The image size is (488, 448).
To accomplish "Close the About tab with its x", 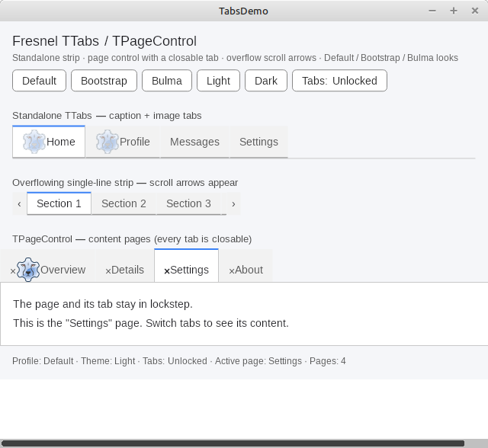I will click(x=232, y=271).
